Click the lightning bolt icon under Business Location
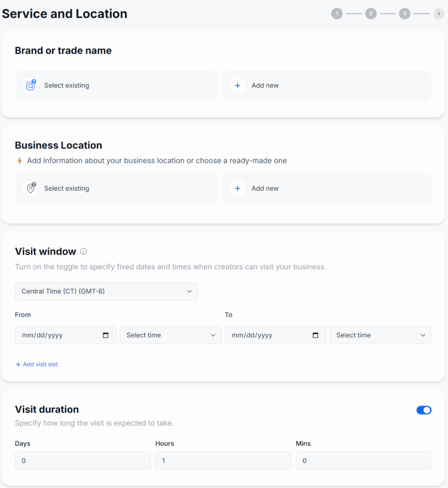Viewport: 448px width, 488px height. 20,161
